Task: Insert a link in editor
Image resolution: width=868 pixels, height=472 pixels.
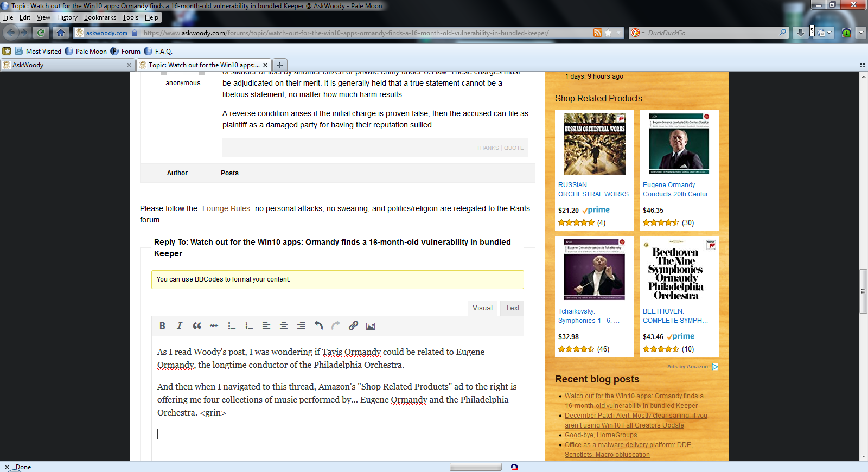Action: 353,326
